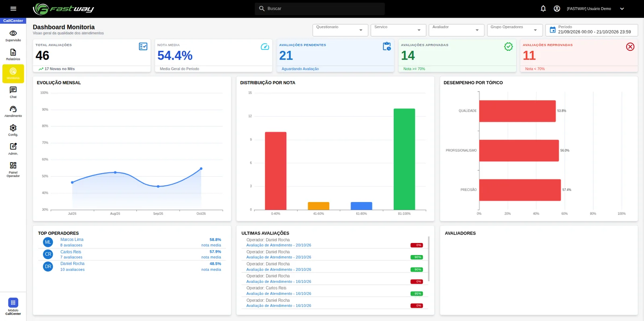
Task: Select Monitoria in the sidebar
Action: pyautogui.click(x=13, y=74)
